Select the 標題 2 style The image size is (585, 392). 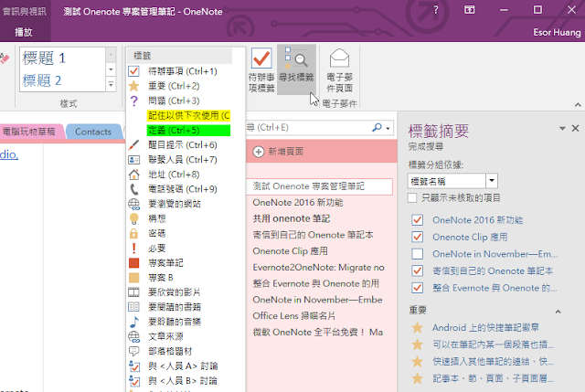point(42,80)
